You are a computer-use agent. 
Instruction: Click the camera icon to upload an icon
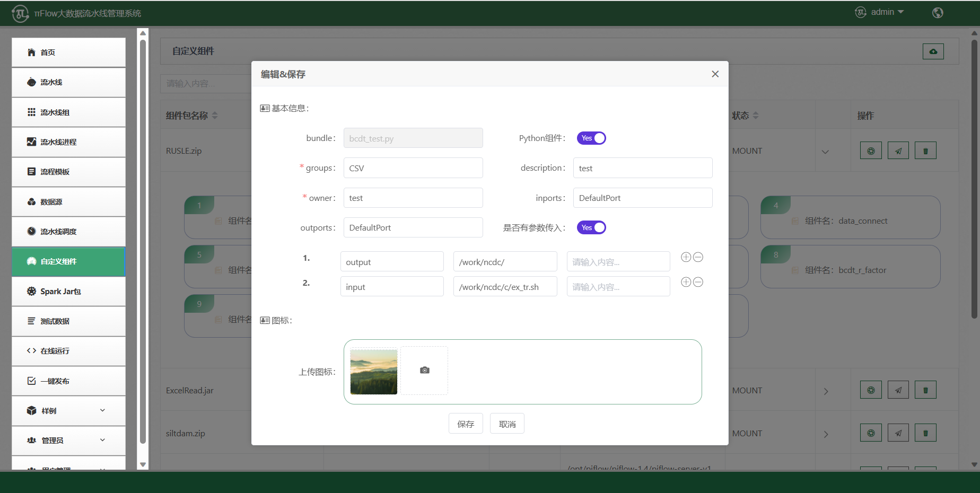[x=424, y=370]
